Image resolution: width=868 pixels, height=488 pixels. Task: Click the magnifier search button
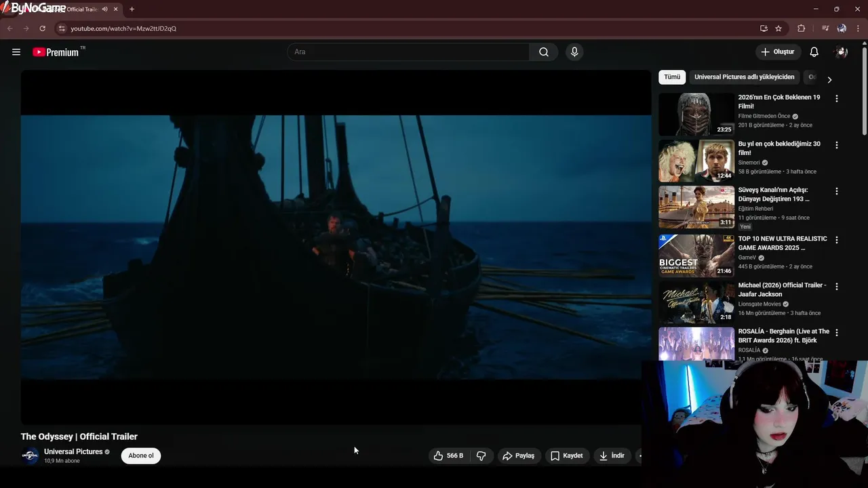(544, 52)
